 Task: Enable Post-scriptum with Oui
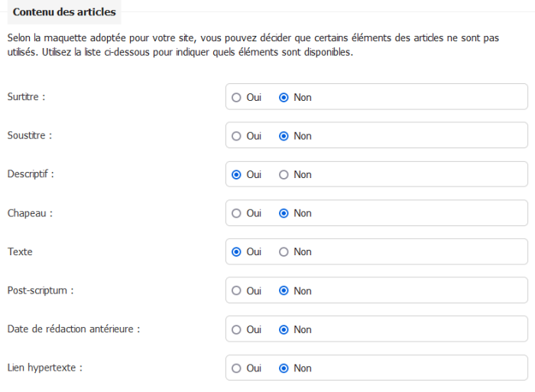click(x=236, y=291)
